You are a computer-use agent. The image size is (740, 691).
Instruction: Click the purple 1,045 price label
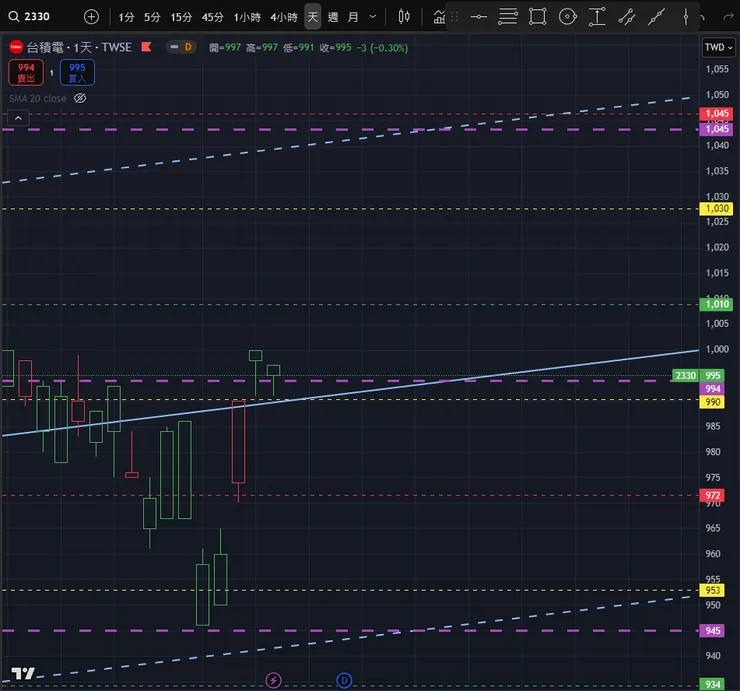pyautogui.click(x=716, y=129)
